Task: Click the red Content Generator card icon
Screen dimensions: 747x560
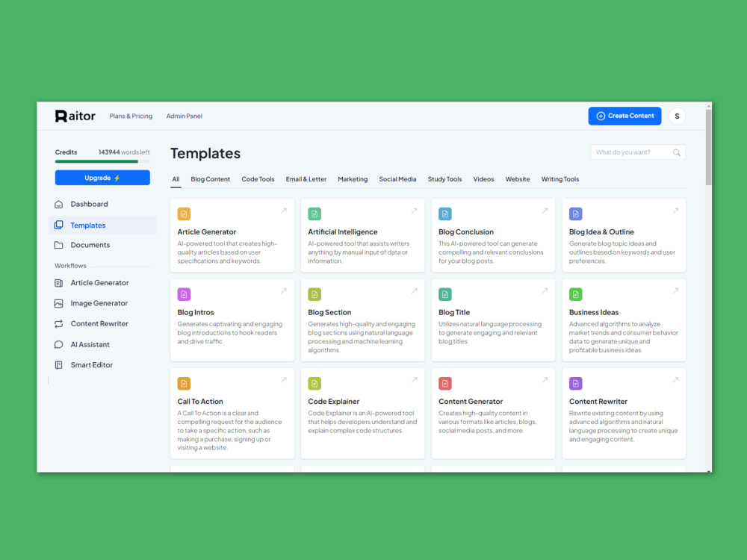Action: point(445,383)
